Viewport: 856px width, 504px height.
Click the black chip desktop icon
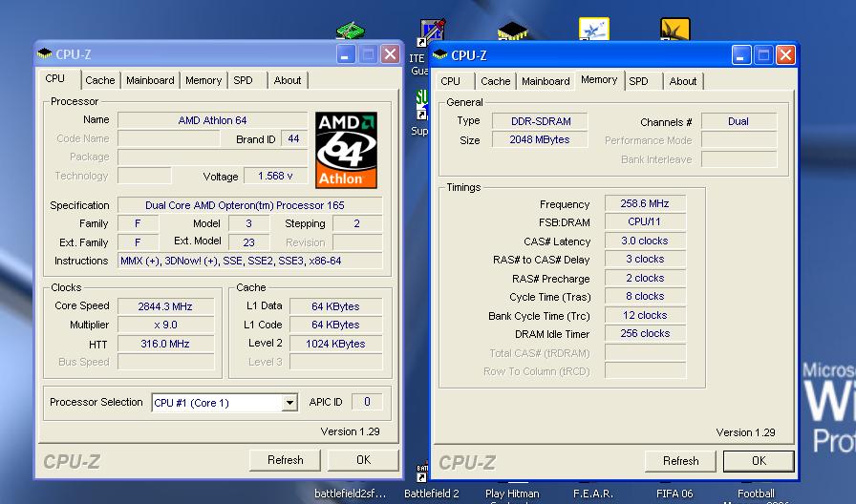pos(513,31)
